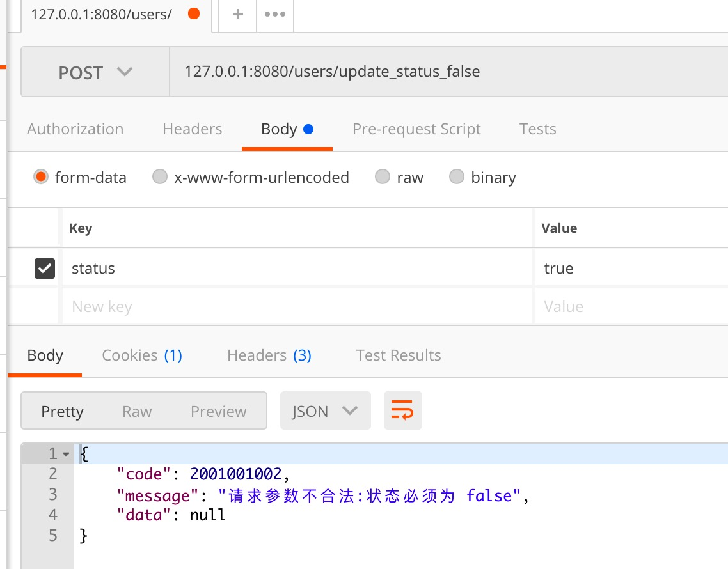Open the Test Results tab

click(x=398, y=355)
